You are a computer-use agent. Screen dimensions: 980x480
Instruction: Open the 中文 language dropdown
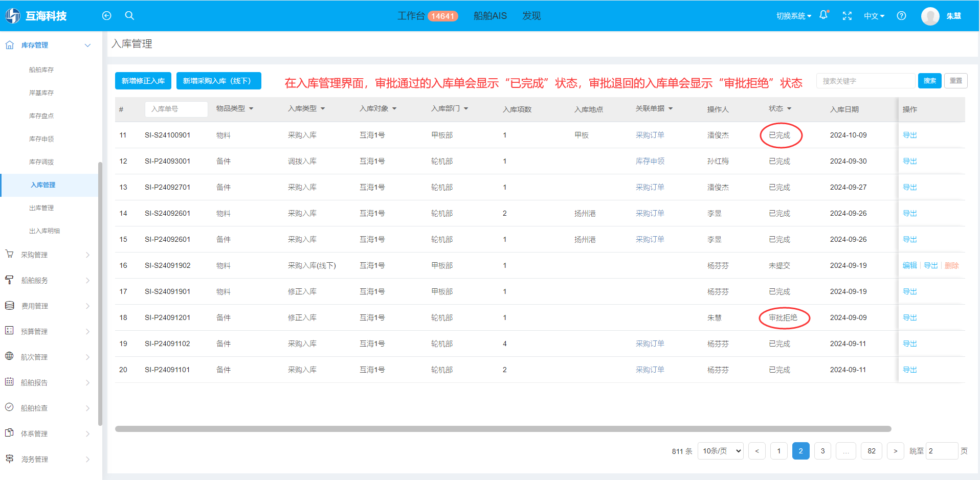(x=874, y=16)
